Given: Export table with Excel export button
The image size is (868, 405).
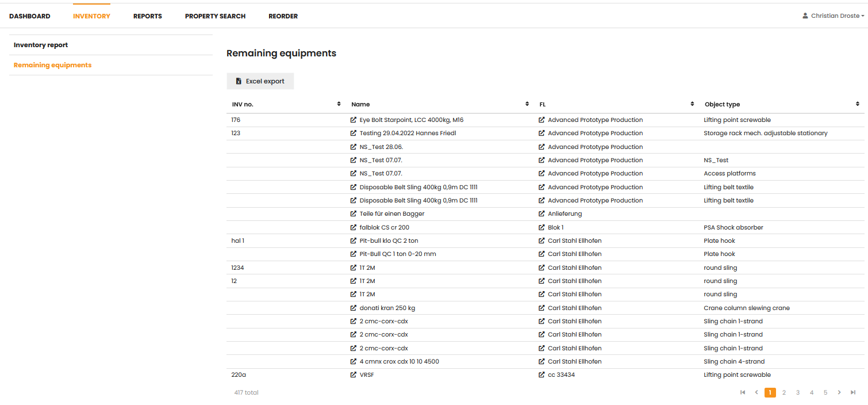Looking at the screenshot, I should pyautogui.click(x=260, y=81).
